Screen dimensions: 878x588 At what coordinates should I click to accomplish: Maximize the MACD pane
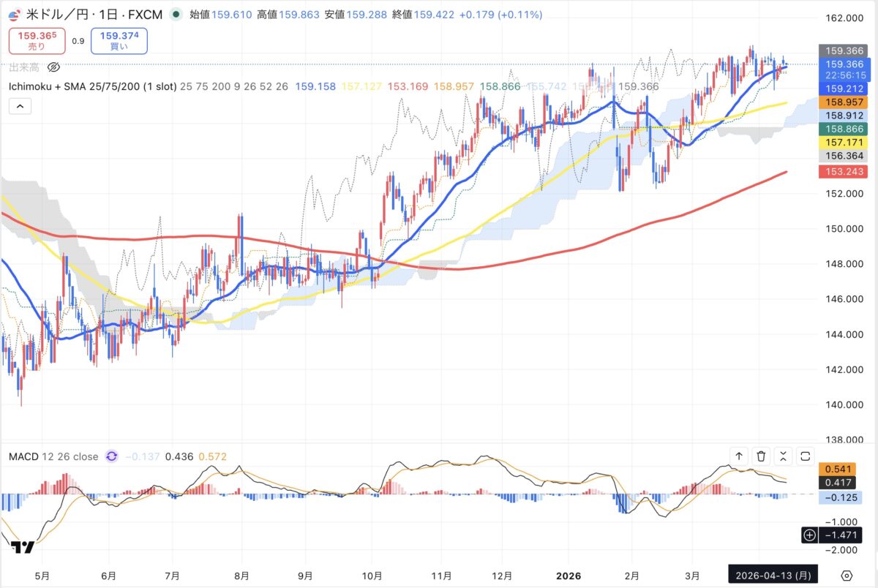[x=805, y=456]
